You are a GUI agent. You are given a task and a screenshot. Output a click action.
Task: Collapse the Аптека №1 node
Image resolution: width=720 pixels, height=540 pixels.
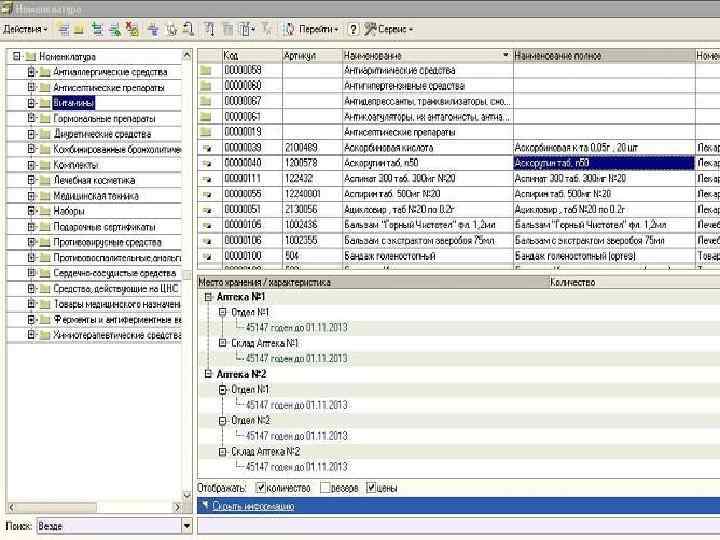pos(207,297)
